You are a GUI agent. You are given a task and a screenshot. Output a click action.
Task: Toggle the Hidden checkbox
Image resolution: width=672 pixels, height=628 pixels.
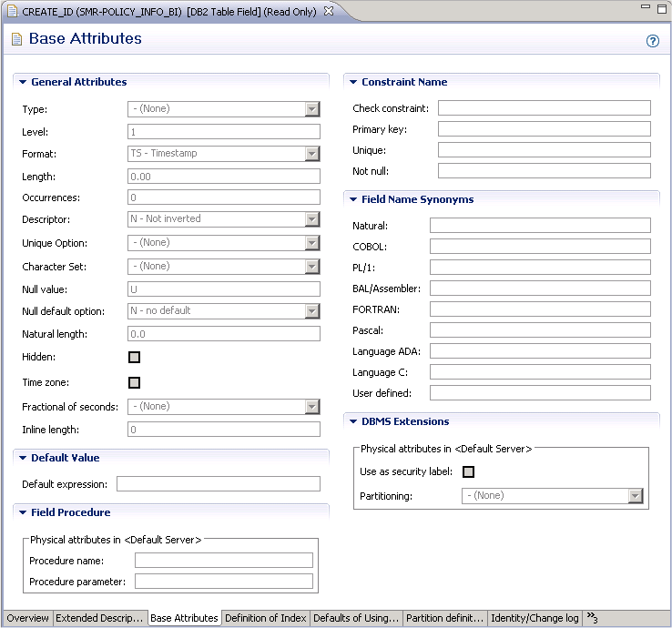135,358
